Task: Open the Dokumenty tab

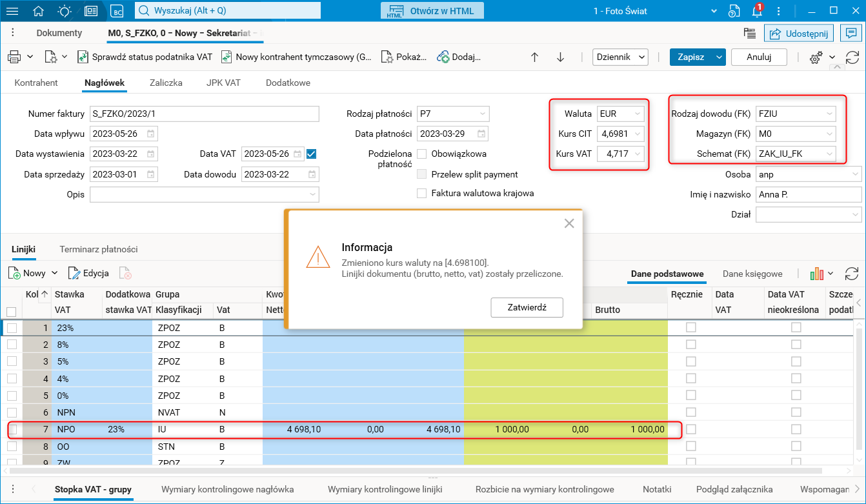Action: pyautogui.click(x=59, y=33)
